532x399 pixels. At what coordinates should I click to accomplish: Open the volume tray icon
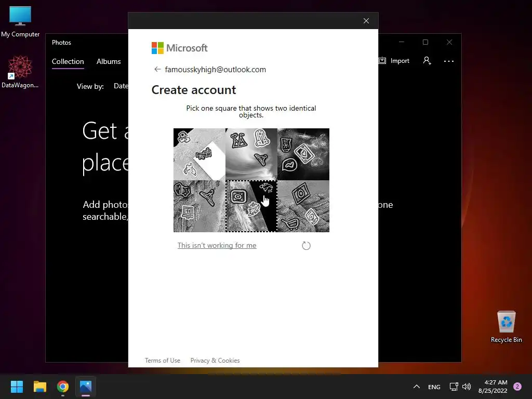(467, 387)
